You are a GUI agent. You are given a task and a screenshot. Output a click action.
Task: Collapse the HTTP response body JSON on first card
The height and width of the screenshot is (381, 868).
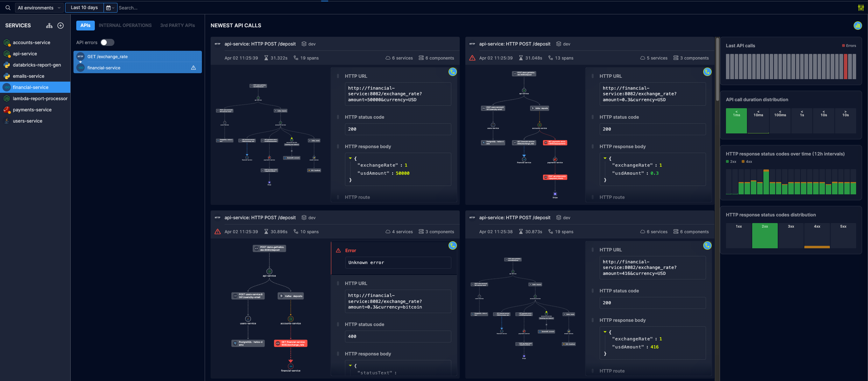[x=350, y=159]
